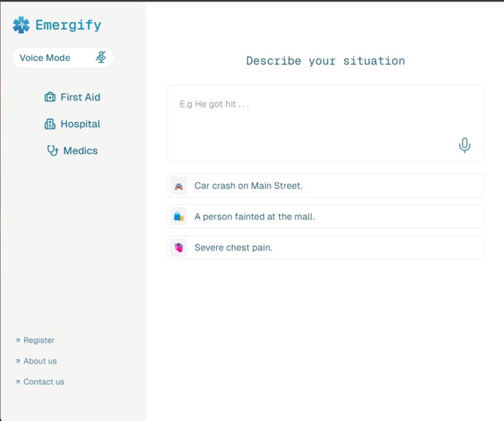Image resolution: width=504 pixels, height=421 pixels.
Task: Click the car emoji icon
Action: (179, 186)
